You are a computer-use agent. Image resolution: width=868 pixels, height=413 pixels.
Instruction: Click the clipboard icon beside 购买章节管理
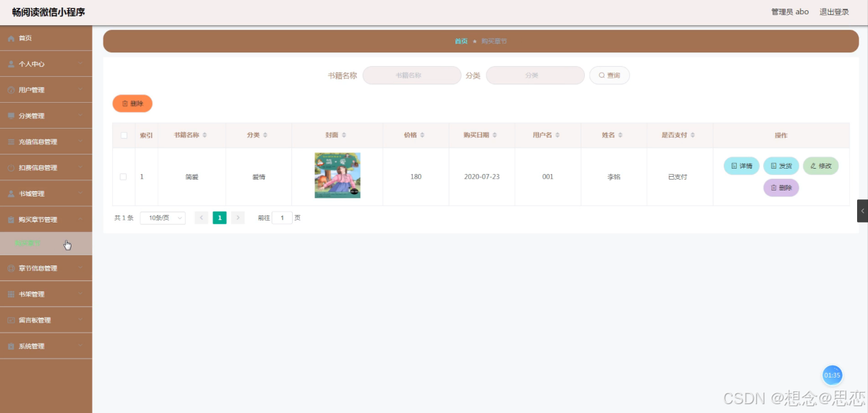(x=11, y=219)
